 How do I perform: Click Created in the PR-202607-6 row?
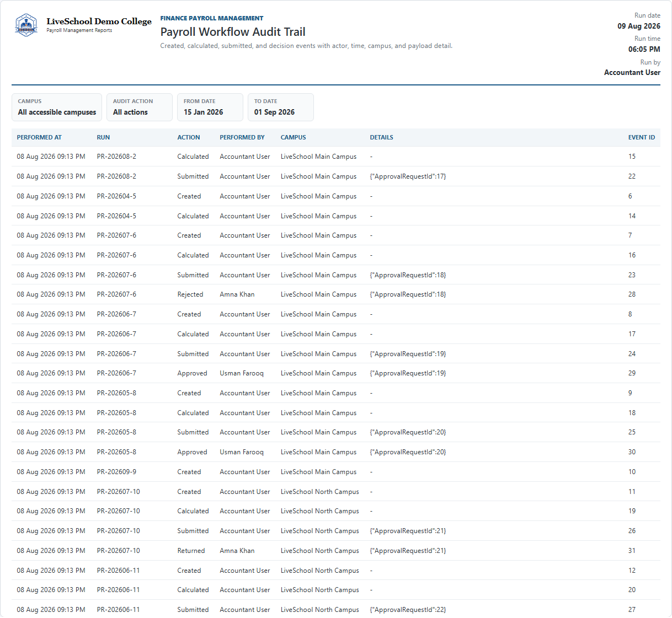(189, 235)
